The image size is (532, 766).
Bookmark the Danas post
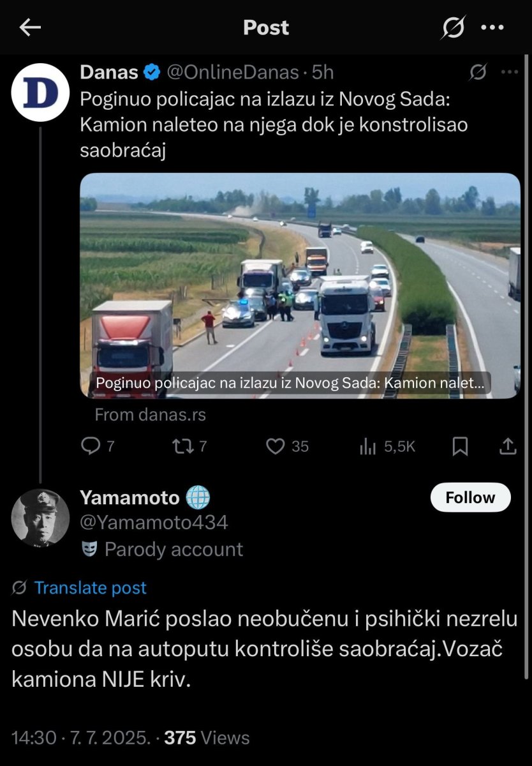[x=460, y=446]
